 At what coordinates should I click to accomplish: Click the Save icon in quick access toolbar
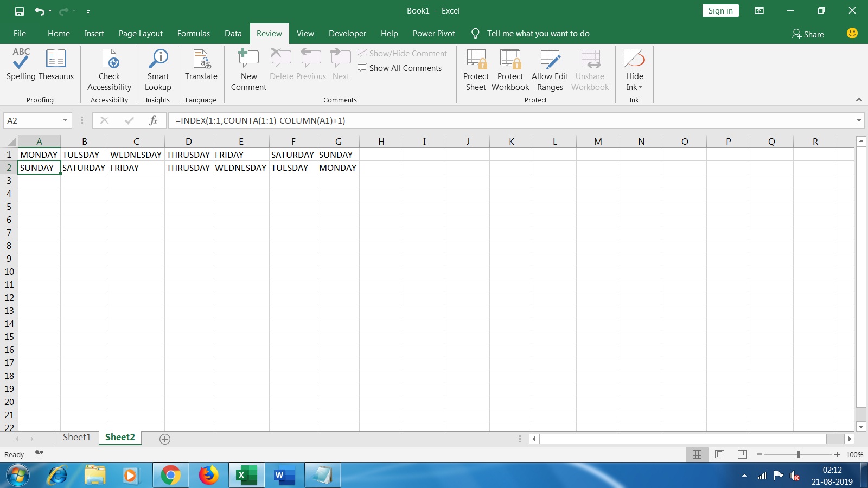click(20, 11)
